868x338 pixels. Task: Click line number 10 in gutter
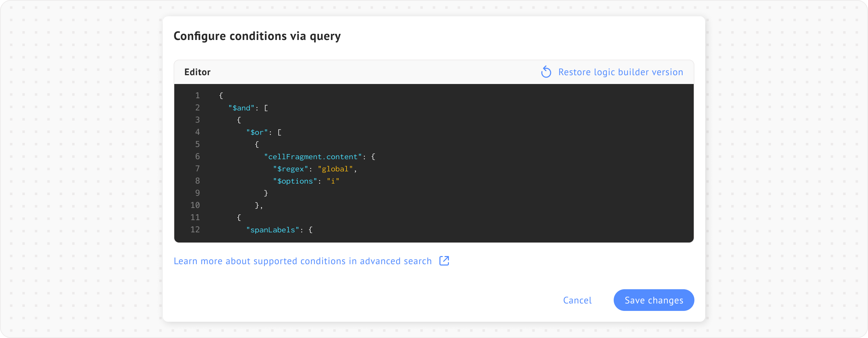[195, 205]
